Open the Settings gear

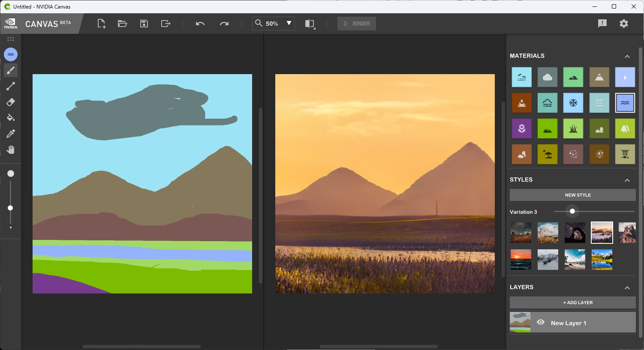(x=623, y=24)
